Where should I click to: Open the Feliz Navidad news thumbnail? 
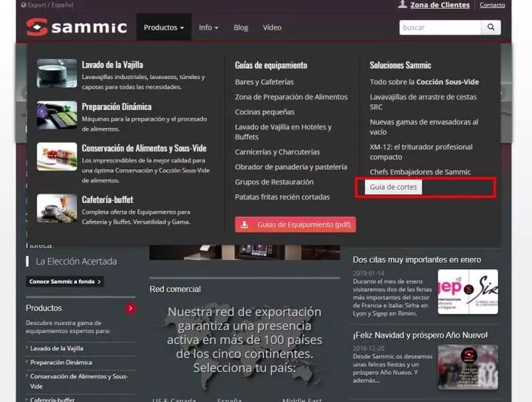[x=468, y=367]
